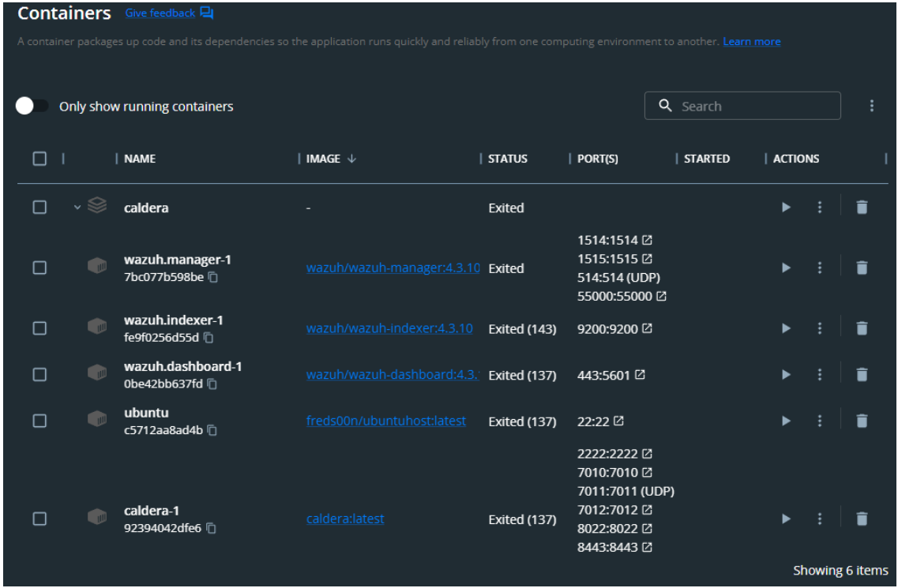
Task: Open more options for wazuh.indexer-1
Action: tap(819, 328)
